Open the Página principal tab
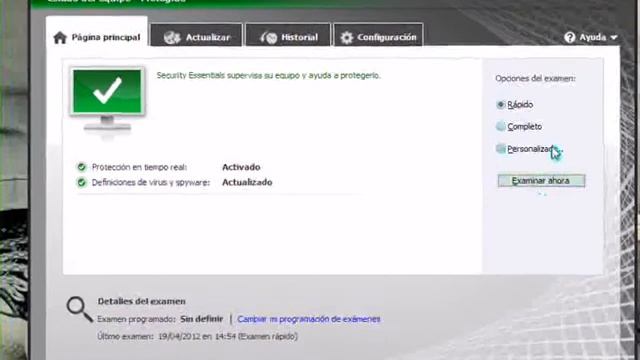The width and height of the screenshot is (640, 360). [97, 33]
